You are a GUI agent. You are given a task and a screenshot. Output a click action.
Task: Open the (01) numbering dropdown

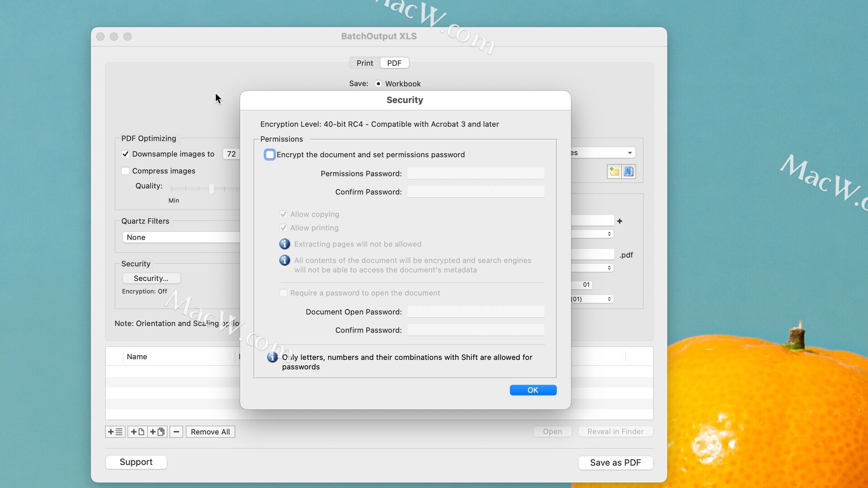tap(592, 299)
